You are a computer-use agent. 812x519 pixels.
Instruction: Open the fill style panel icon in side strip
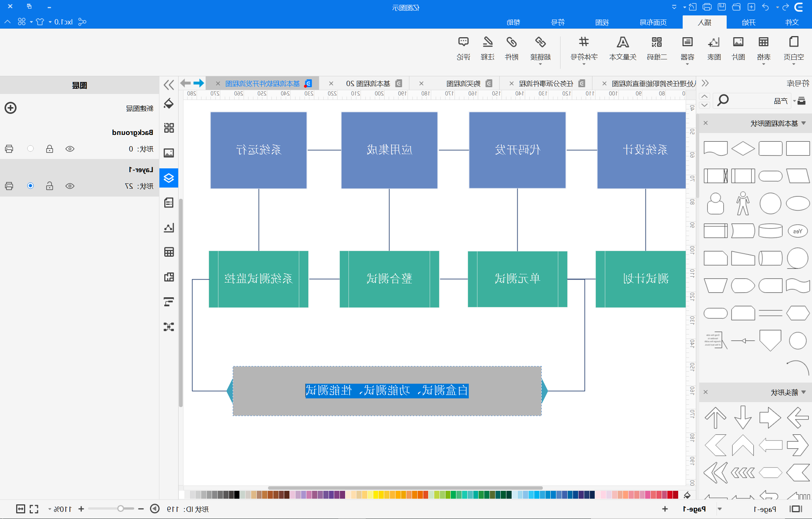(169, 103)
